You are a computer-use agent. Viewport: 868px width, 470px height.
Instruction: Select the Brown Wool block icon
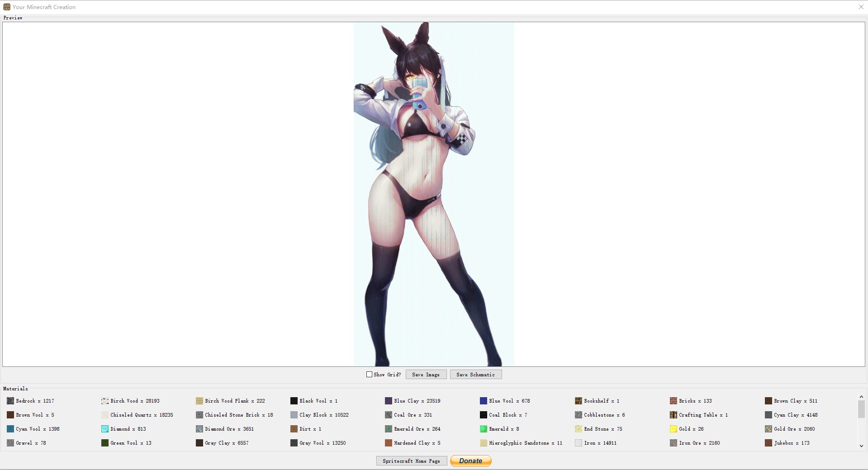tap(10, 415)
